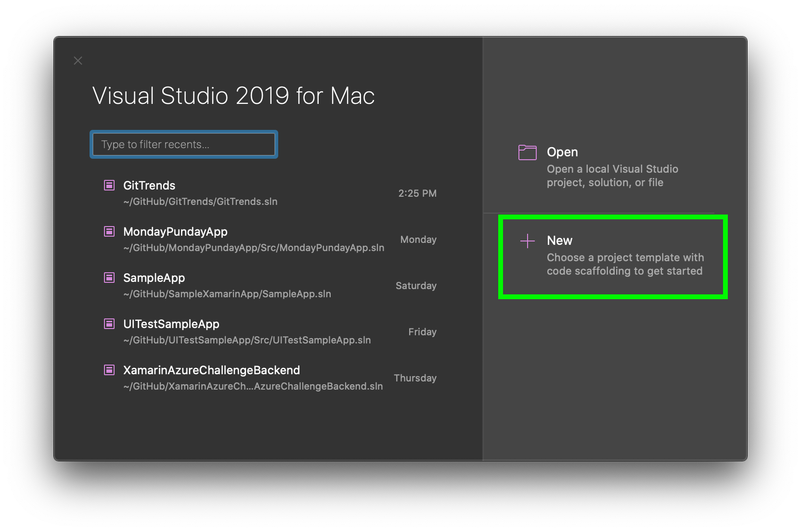801x532 pixels.
Task: Click the Visual Studio 2019 for Mac title
Action: (x=233, y=96)
